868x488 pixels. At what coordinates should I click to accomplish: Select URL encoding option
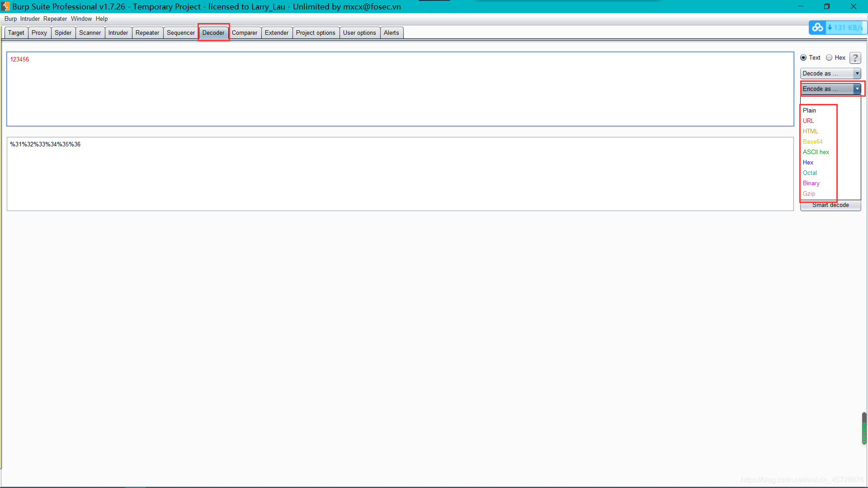pos(808,120)
